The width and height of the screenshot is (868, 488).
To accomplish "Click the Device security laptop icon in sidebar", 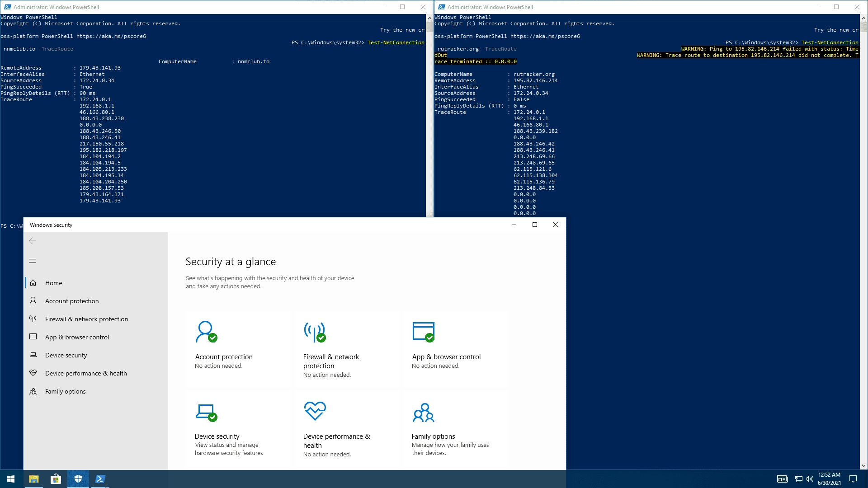I will pos(33,355).
